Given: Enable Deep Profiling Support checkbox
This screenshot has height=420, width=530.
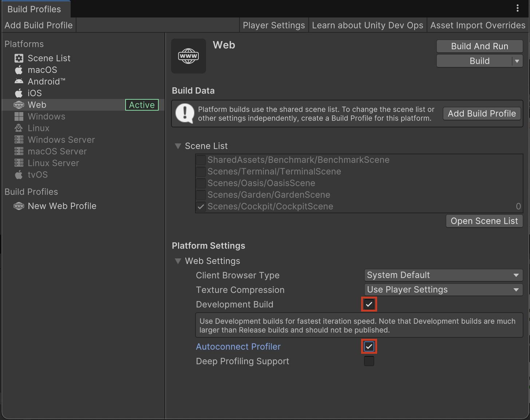Looking at the screenshot, I should (x=369, y=361).
